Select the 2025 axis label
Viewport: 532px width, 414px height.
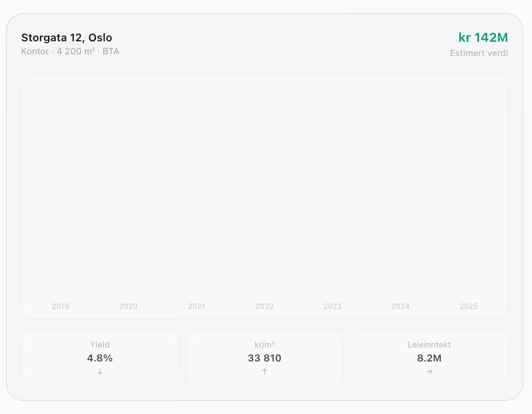(x=469, y=307)
